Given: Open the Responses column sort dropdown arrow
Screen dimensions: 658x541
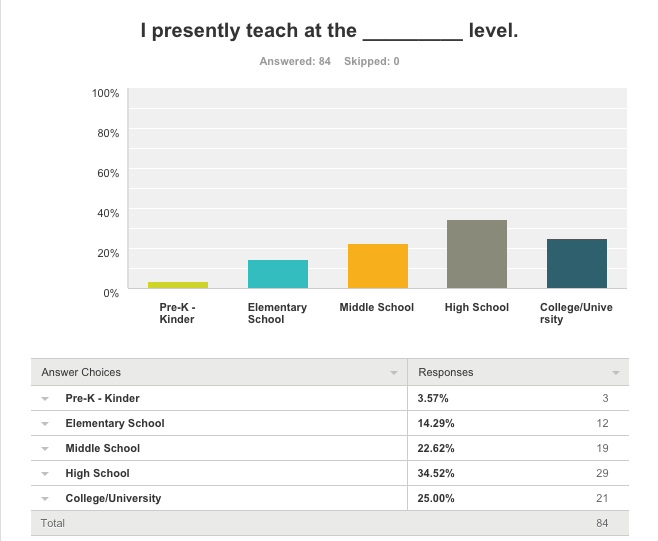Looking at the screenshot, I should coord(615,373).
